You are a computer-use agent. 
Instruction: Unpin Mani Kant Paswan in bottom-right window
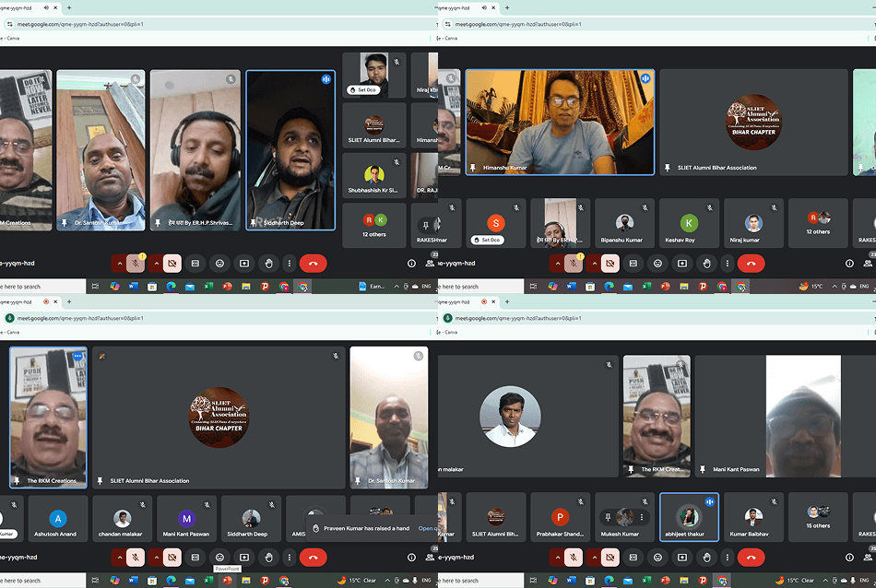point(703,470)
